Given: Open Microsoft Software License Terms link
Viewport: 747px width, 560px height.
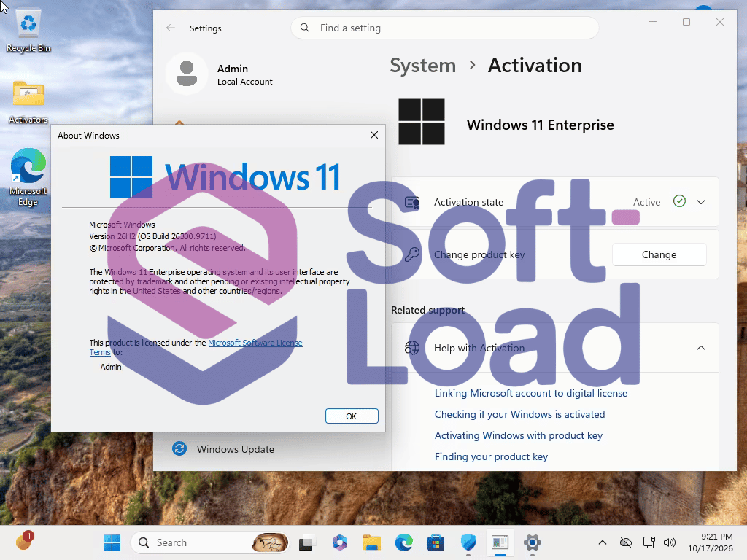Looking at the screenshot, I should click(255, 343).
